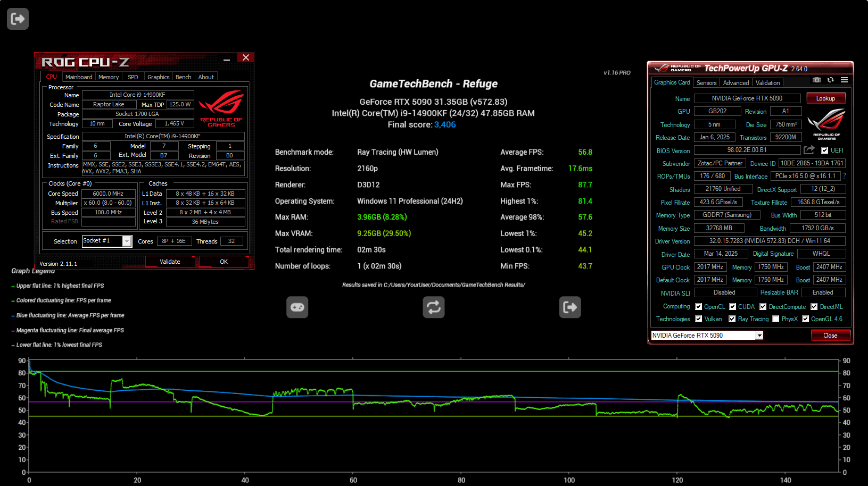This screenshot has height=486, width=868.
Task: Switch to the Mainboard tab
Action: point(79,77)
